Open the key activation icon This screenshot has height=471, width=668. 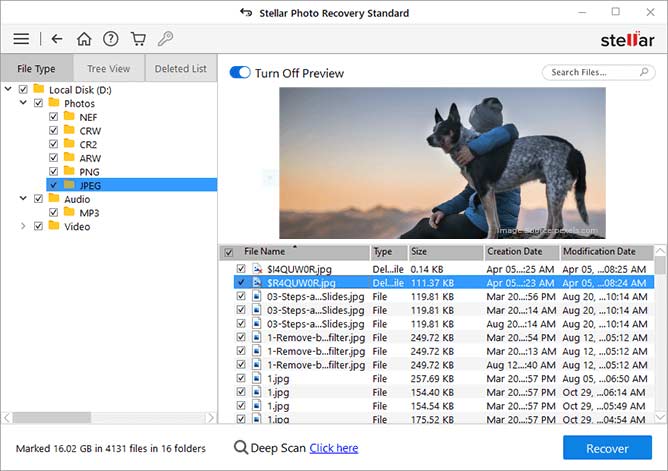(x=165, y=39)
